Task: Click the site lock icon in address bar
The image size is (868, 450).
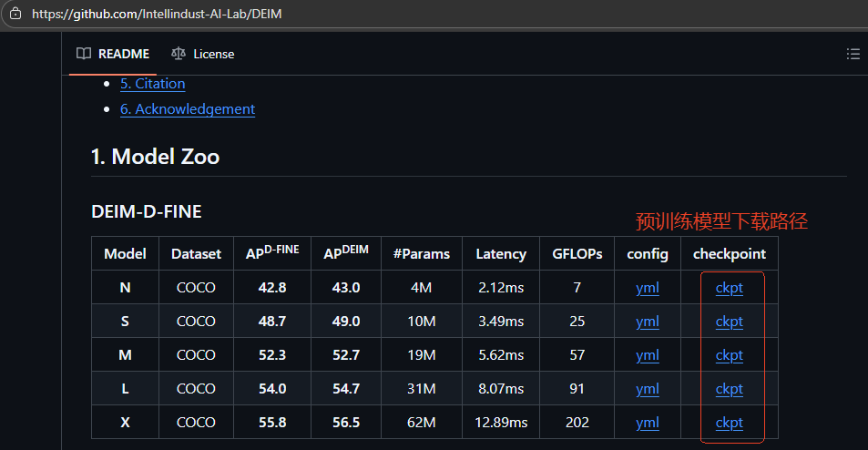Action: (x=15, y=14)
